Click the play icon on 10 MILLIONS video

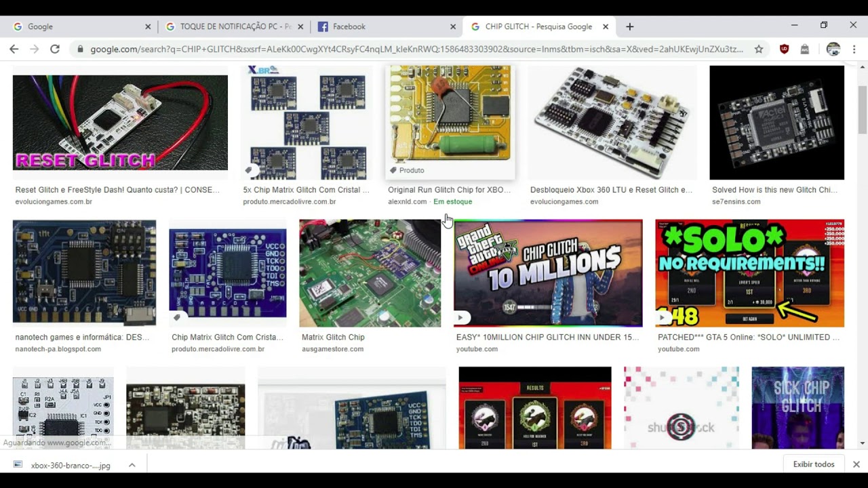point(460,317)
